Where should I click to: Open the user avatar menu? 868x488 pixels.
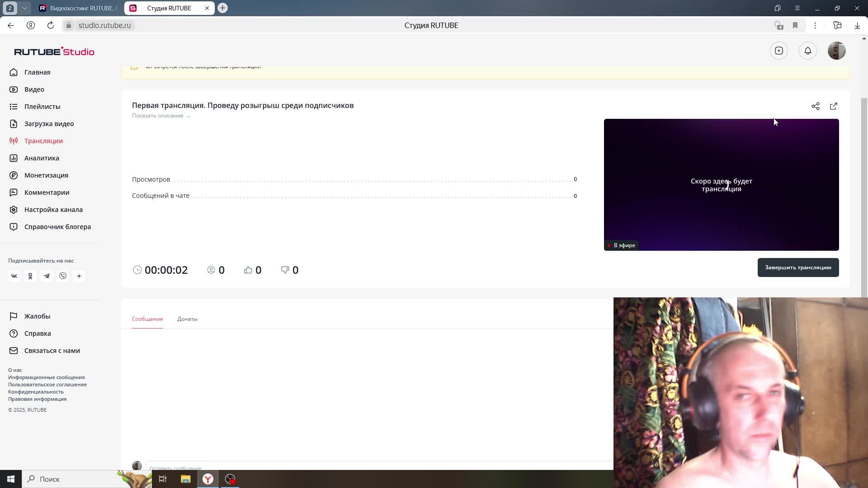point(837,51)
